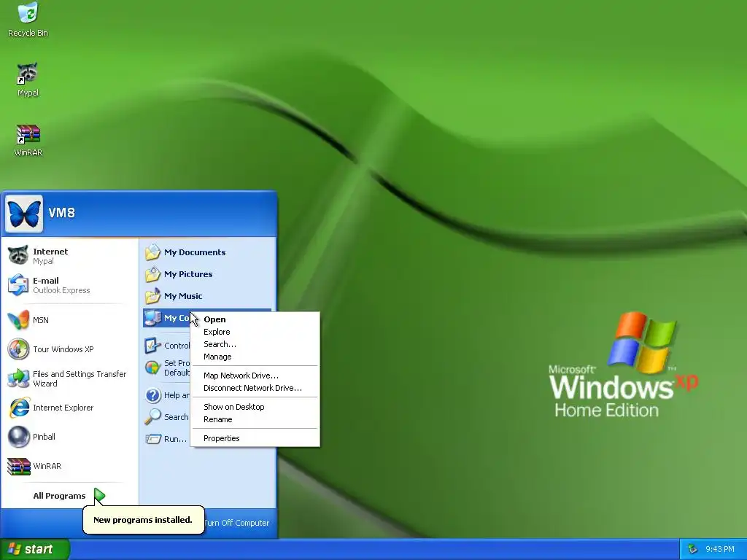
Task: Launch the Pinball icon
Action: tap(18, 437)
